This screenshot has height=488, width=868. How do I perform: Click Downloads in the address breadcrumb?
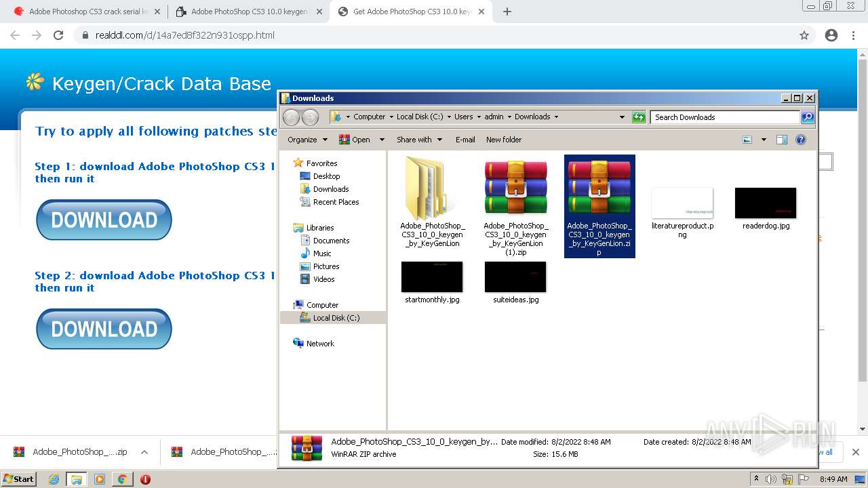tap(532, 117)
